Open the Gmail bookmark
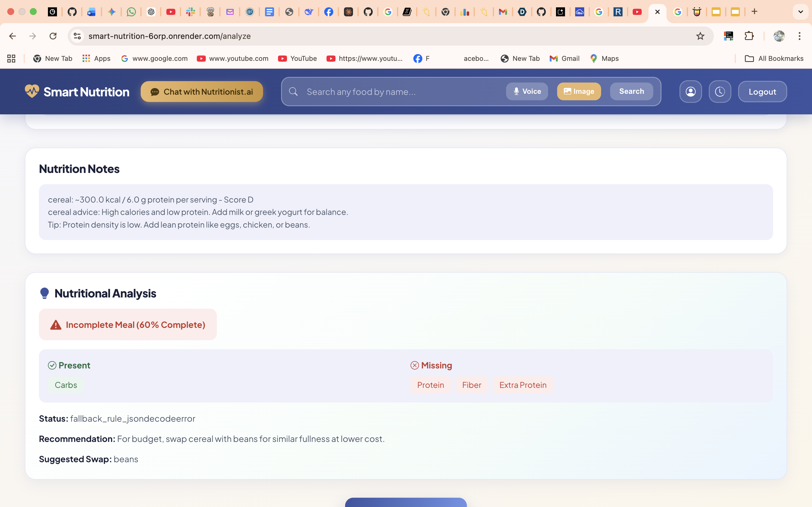 564,59
